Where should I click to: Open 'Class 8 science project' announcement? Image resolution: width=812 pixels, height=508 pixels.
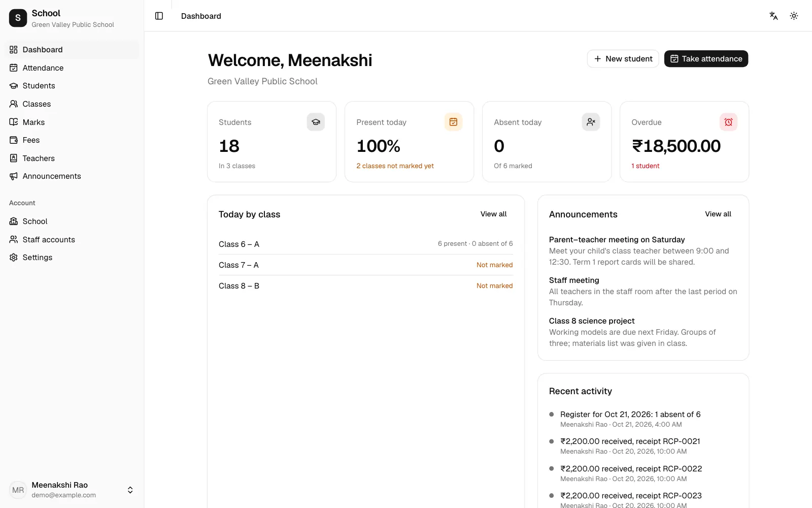592,321
